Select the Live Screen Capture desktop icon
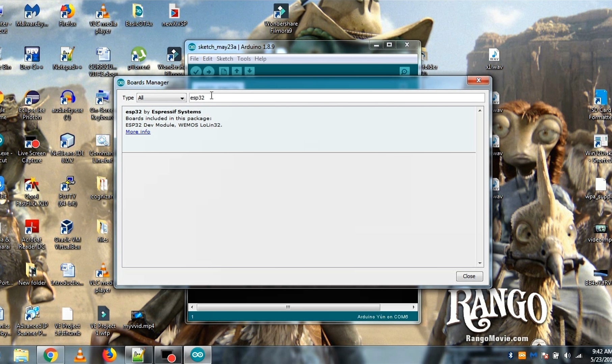The height and width of the screenshot is (364, 612). pyautogui.click(x=32, y=149)
